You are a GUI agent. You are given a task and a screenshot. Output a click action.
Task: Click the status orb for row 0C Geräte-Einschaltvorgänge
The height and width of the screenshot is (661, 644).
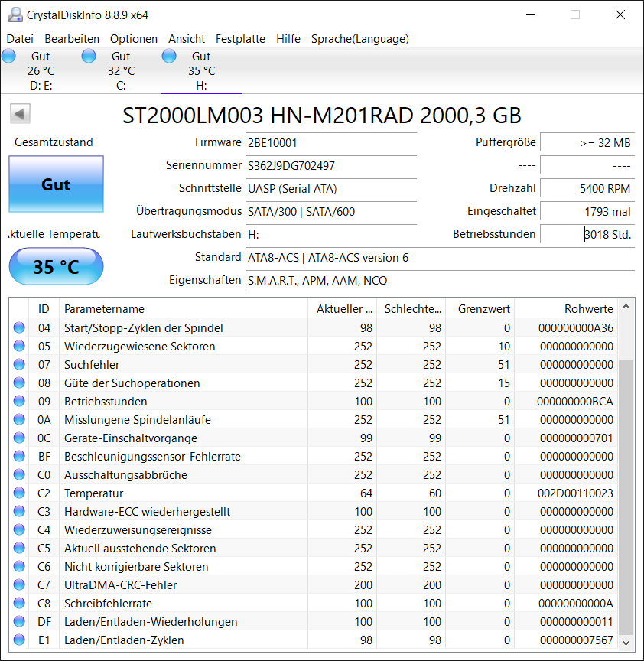point(19,438)
